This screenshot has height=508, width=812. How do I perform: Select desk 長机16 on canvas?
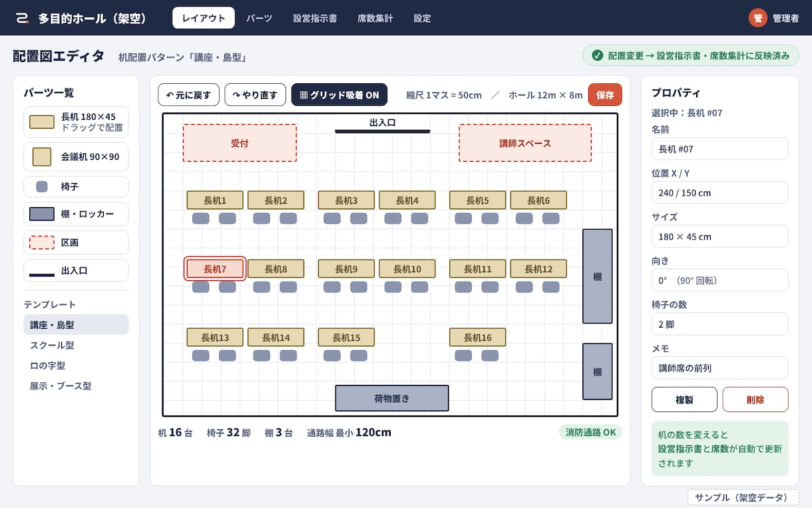[478, 338]
